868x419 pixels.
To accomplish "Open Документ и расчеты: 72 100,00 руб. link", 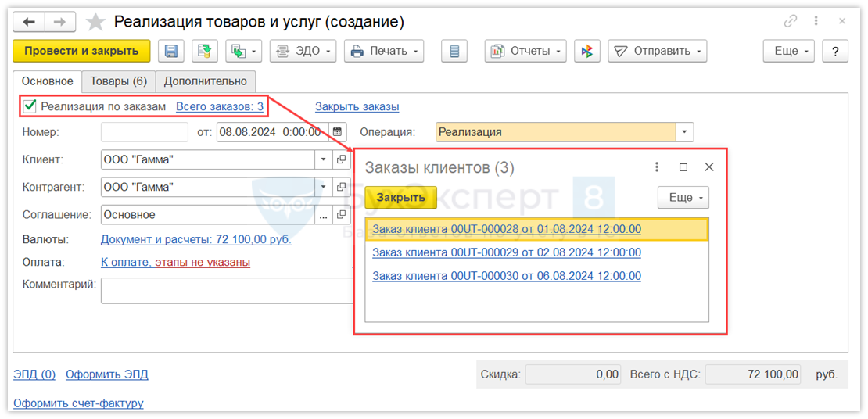I will tap(196, 240).
